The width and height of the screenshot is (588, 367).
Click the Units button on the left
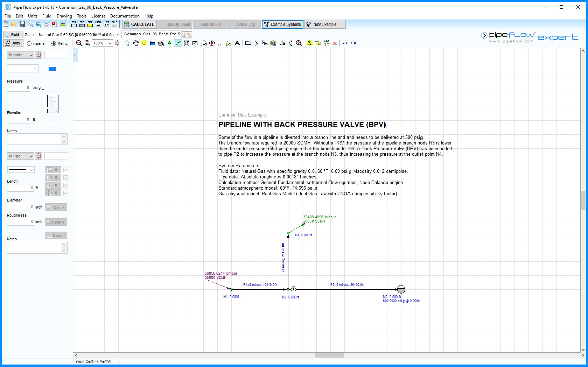13,43
